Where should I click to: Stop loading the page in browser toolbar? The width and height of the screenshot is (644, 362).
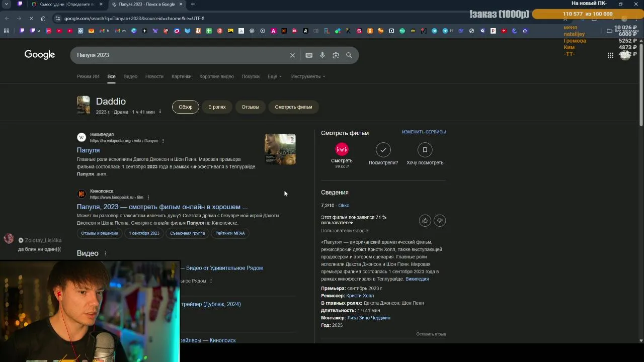[30, 19]
